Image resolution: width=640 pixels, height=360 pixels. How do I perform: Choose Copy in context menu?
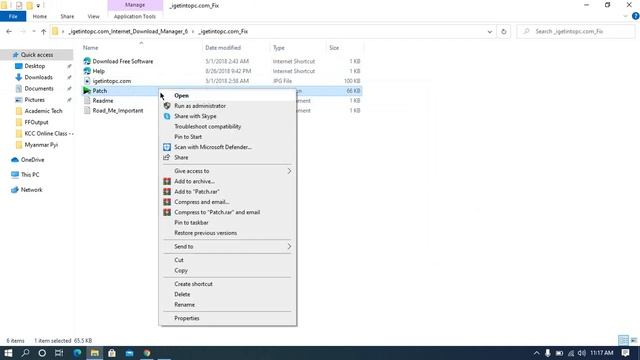tap(227, 270)
